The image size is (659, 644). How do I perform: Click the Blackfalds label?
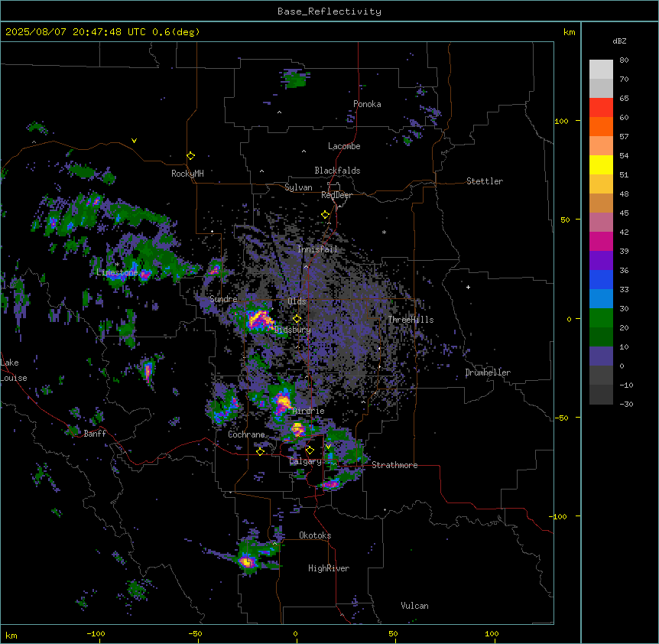click(x=337, y=171)
